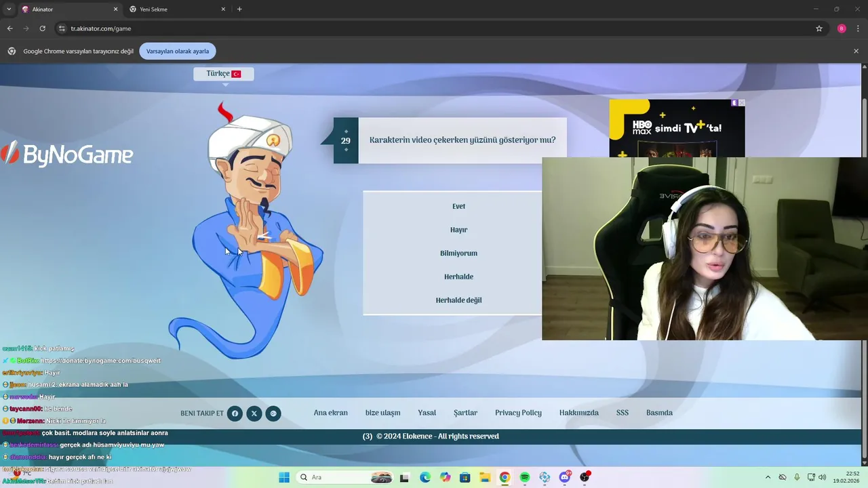Show hidden system tray icons
The height and width of the screenshot is (488, 868).
pos(768,477)
